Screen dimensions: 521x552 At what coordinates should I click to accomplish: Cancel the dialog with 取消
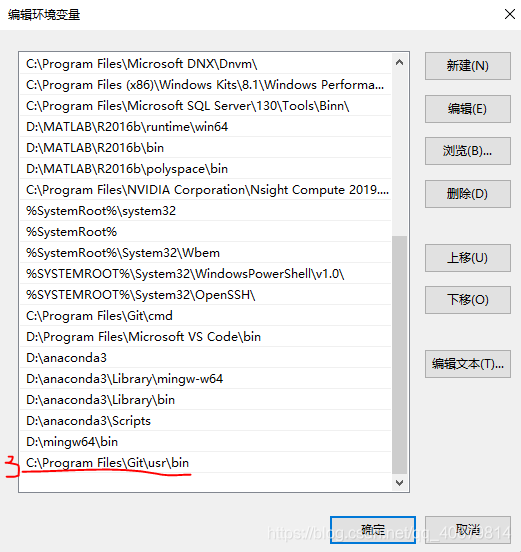[467, 530]
